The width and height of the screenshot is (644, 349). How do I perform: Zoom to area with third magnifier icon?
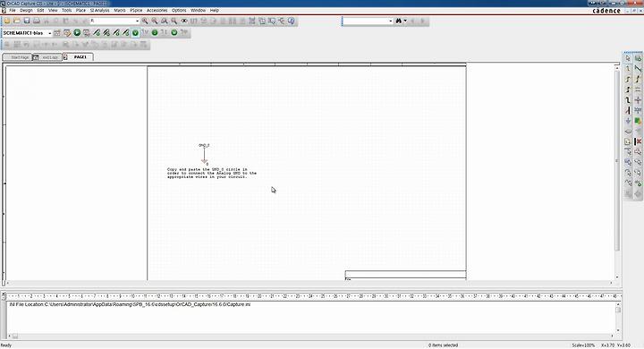pyautogui.click(x=165, y=21)
